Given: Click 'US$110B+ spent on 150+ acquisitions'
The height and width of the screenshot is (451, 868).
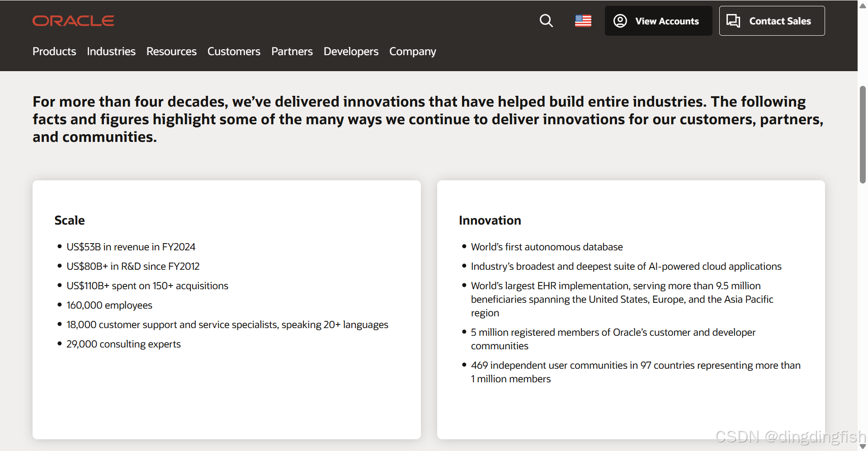Looking at the screenshot, I should [147, 286].
